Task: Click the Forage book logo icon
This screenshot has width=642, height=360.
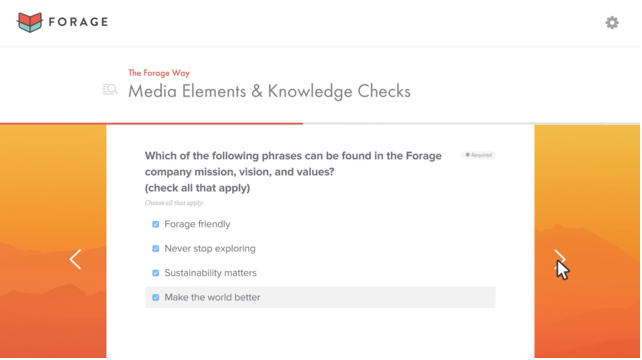Action: point(29,22)
